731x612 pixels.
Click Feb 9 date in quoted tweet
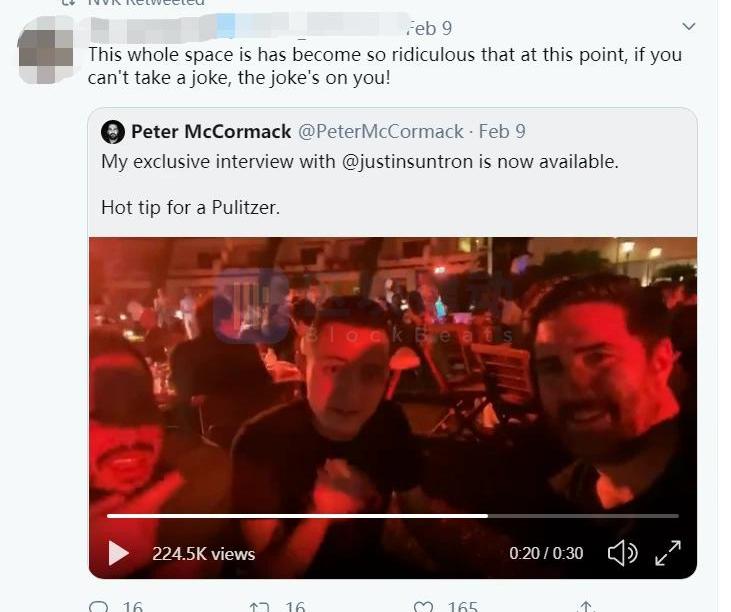click(x=502, y=132)
